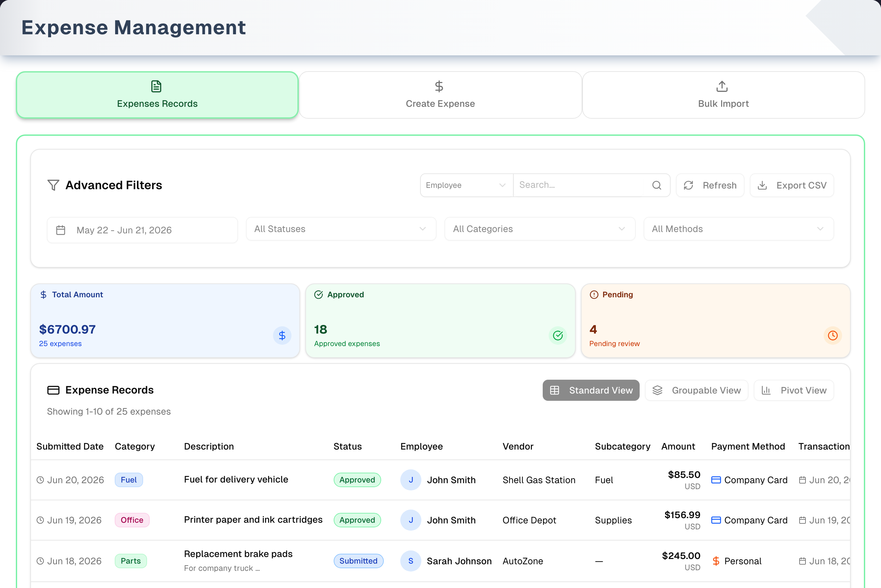This screenshot has width=881, height=588.
Task: Go to the Bulk Import tab
Action: tap(723, 95)
